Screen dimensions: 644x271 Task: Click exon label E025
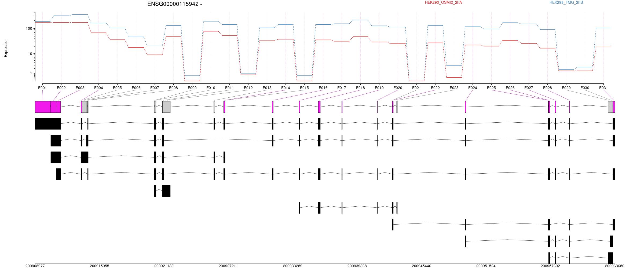(x=491, y=88)
